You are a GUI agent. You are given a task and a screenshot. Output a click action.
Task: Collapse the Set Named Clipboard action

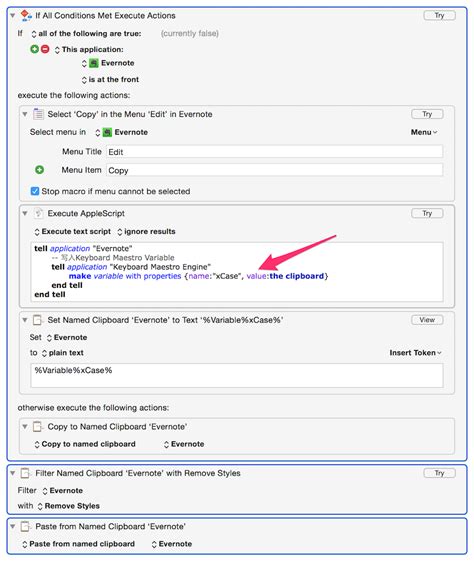tap(25, 320)
